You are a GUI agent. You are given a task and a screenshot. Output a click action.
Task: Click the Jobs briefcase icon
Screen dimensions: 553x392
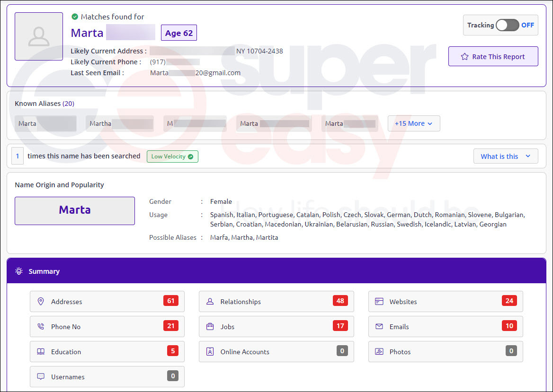[210, 326]
